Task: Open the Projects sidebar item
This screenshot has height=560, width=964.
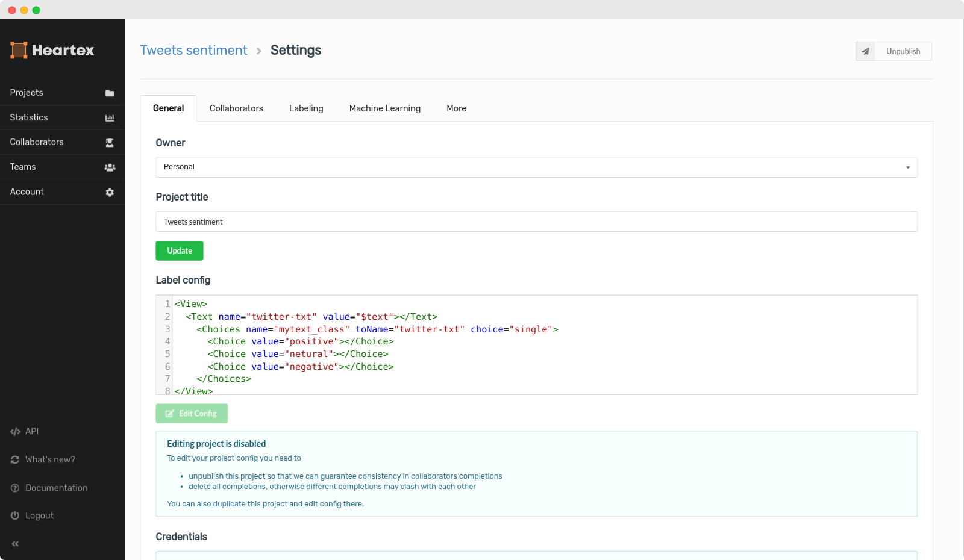Action: [63, 93]
